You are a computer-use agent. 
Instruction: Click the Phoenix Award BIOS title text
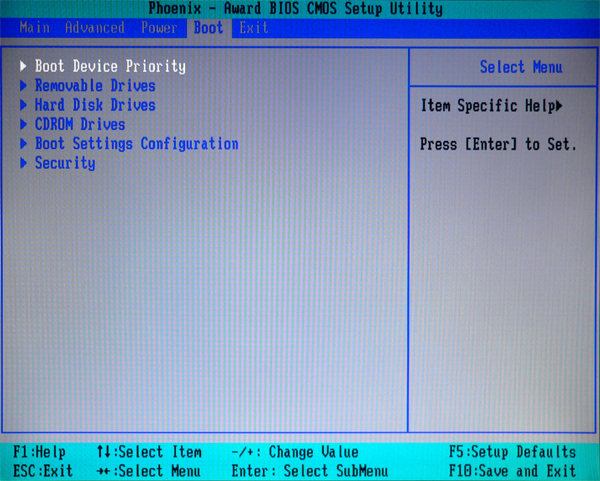coord(295,8)
